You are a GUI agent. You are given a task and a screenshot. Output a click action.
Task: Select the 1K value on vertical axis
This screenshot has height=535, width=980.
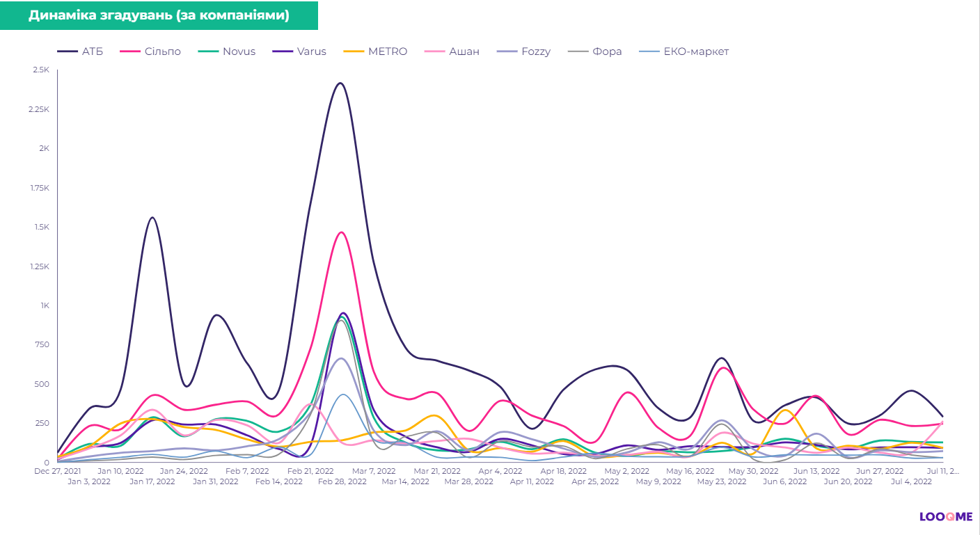click(x=44, y=305)
